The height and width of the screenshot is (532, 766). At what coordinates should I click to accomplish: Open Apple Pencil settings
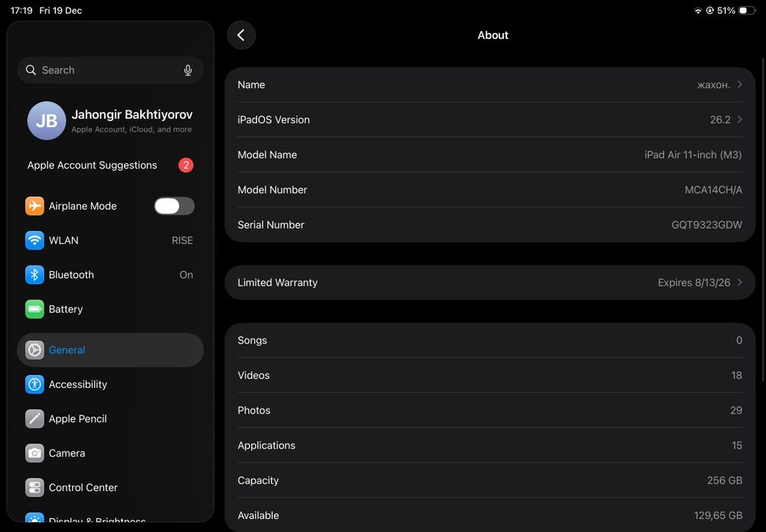[x=110, y=419]
